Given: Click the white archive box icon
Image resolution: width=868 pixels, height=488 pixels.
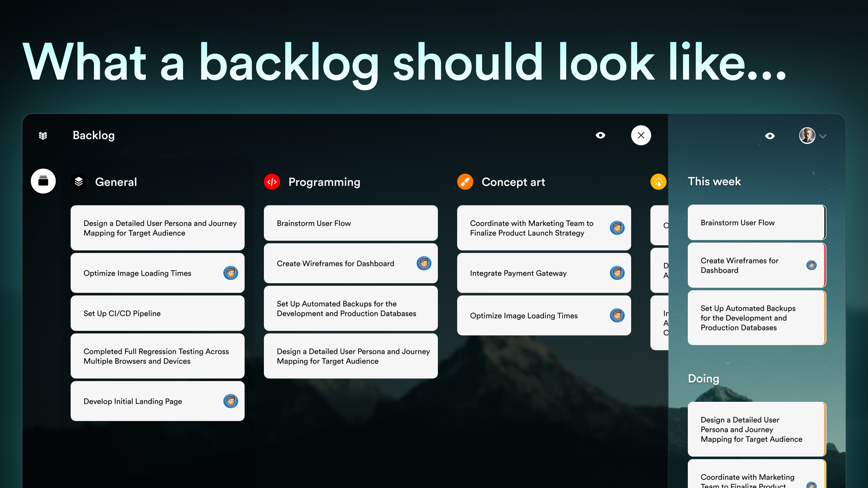Looking at the screenshot, I should pyautogui.click(x=43, y=181).
